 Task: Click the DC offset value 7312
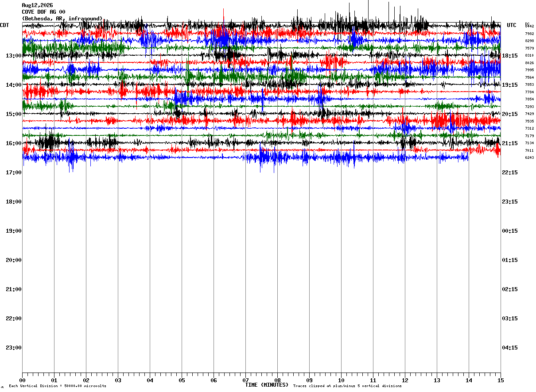tap(529, 128)
